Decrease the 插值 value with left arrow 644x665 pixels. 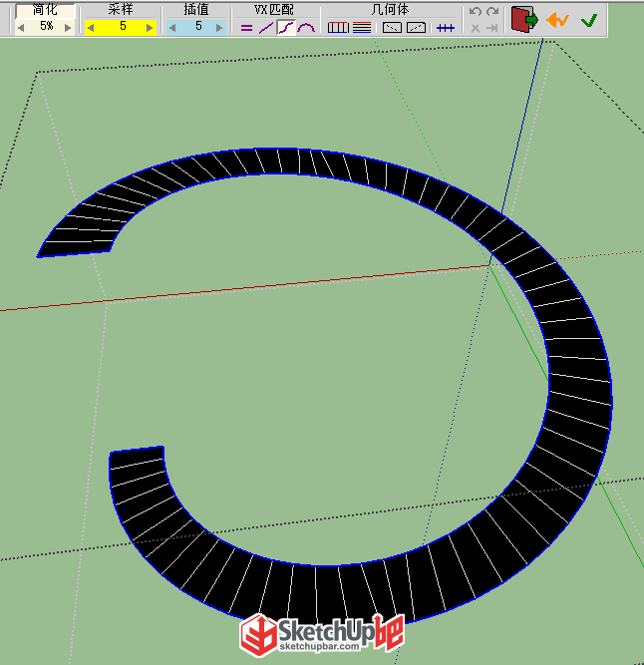[x=172, y=28]
